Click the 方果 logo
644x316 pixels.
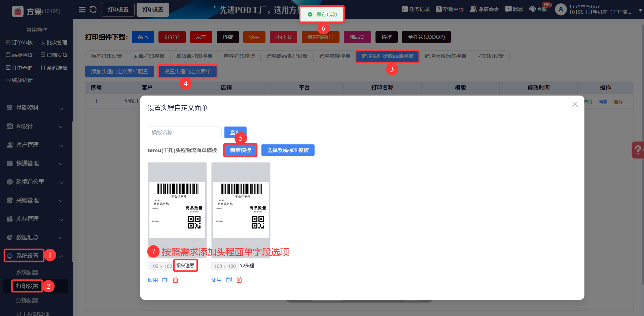pyautogui.click(x=36, y=11)
